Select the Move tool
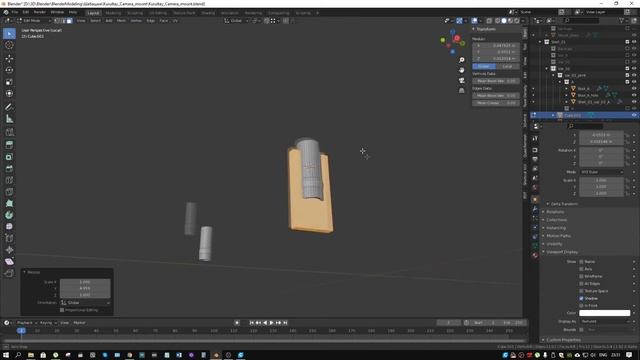640x360 pixels. click(x=9, y=58)
